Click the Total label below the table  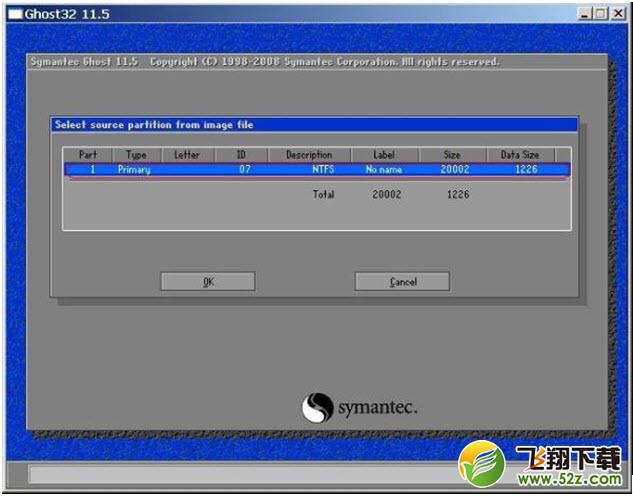[x=323, y=195]
